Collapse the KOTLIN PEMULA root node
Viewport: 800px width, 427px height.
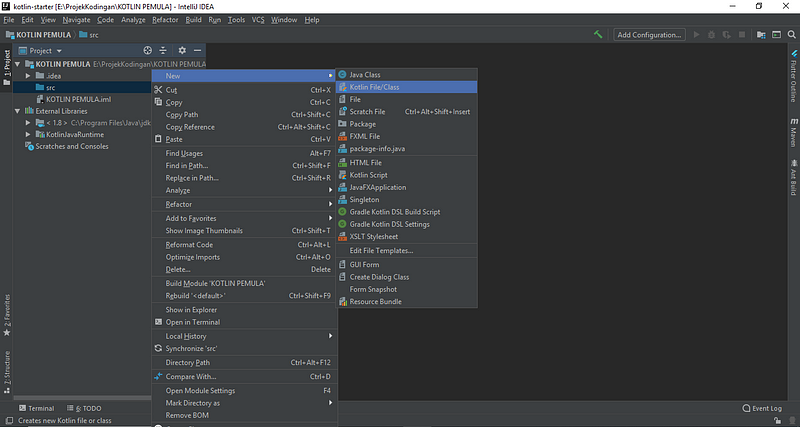(17, 64)
